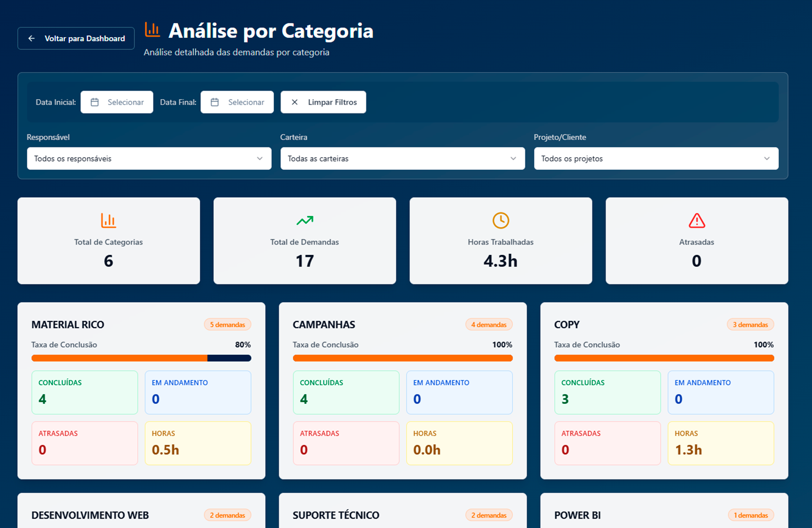Viewport: 812px width, 528px height.
Task: Click the "100%" completion rate on CAMPANHAS
Action: tap(502, 345)
